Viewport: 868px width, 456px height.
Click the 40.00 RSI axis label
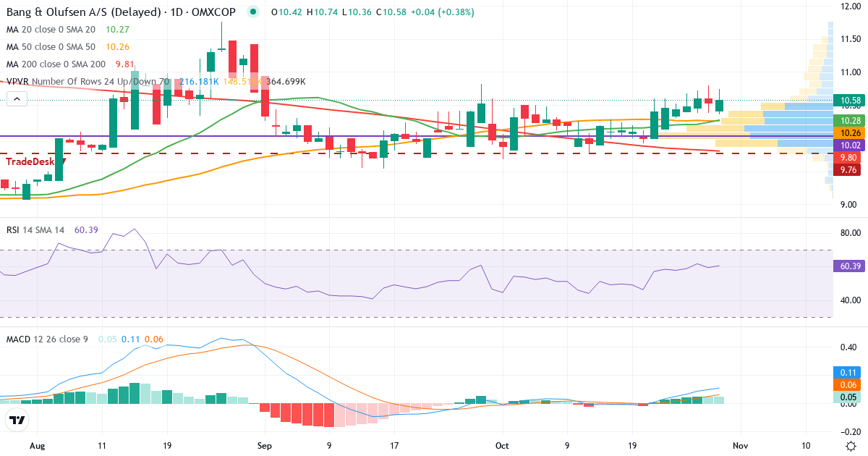(849, 300)
